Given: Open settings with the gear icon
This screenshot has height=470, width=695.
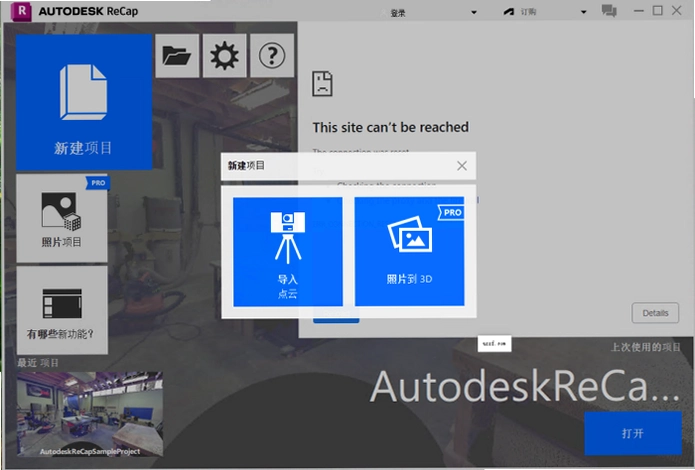Looking at the screenshot, I should pyautogui.click(x=224, y=56).
